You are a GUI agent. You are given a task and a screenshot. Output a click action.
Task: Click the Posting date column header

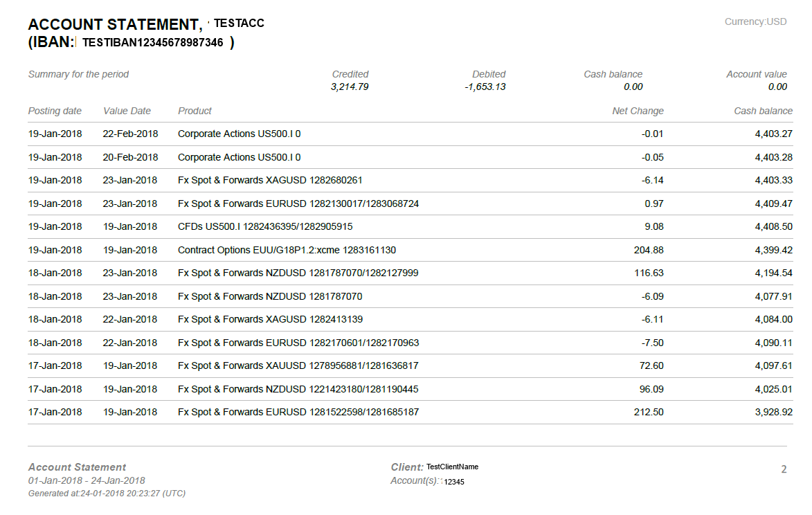click(54, 111)
